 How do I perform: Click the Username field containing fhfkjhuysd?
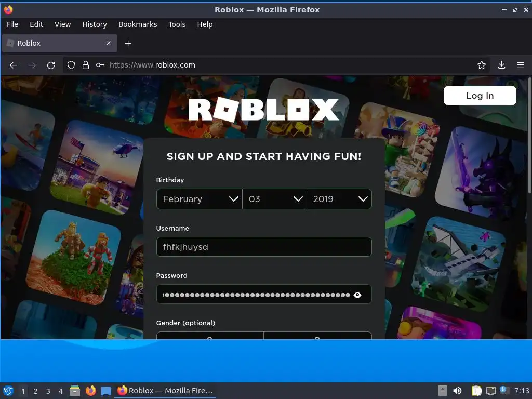click(x=264, y=247)
